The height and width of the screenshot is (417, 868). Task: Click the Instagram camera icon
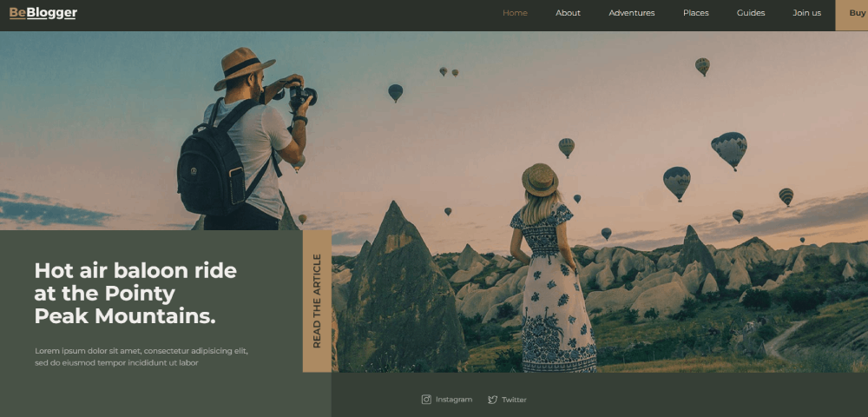click(426, 400)
